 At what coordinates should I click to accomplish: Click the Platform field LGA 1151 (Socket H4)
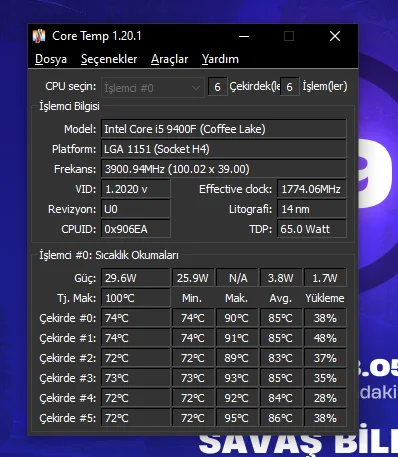(224, 149)
